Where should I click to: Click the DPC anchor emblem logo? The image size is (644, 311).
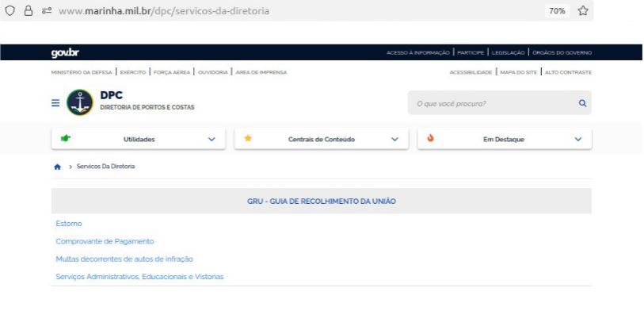click(x=80, y=102)
